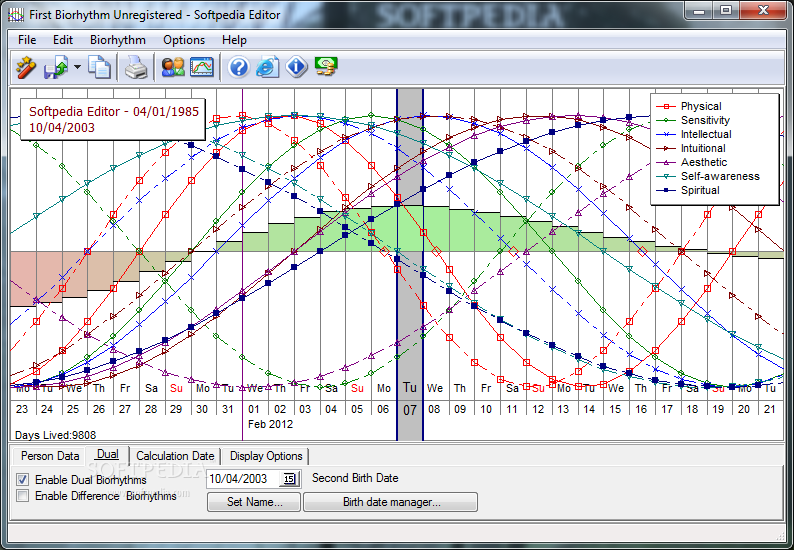Click the Feb 2012 month label

(x=270, y=424)
